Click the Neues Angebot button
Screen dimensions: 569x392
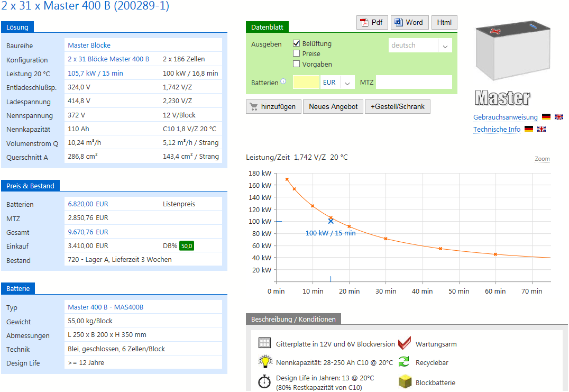pos(333,107)
